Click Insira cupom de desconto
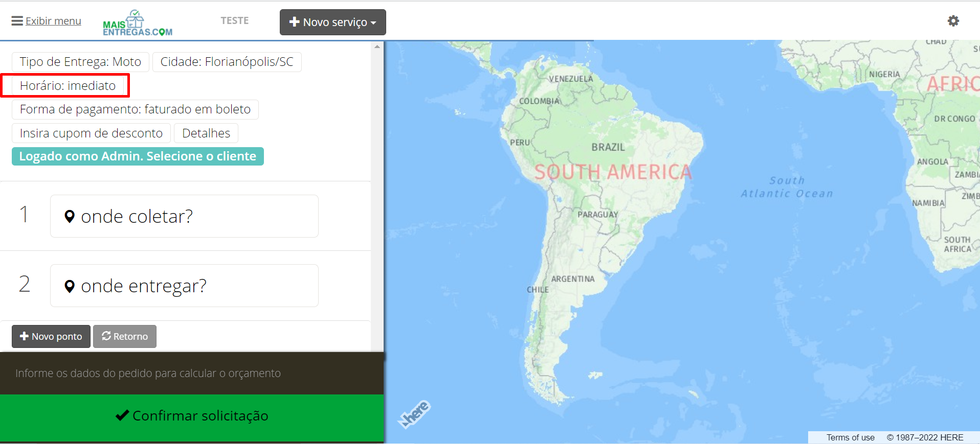The width and height of the screenshot is (980, 444). [91, 133]
